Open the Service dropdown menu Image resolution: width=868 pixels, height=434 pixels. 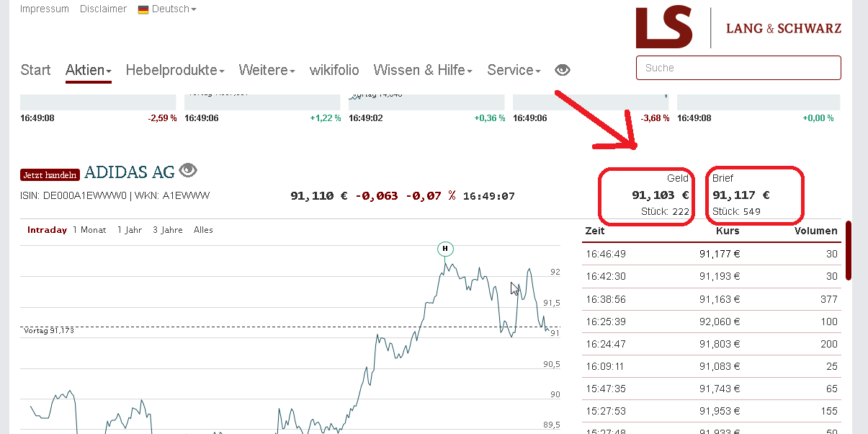coord(514,70)
